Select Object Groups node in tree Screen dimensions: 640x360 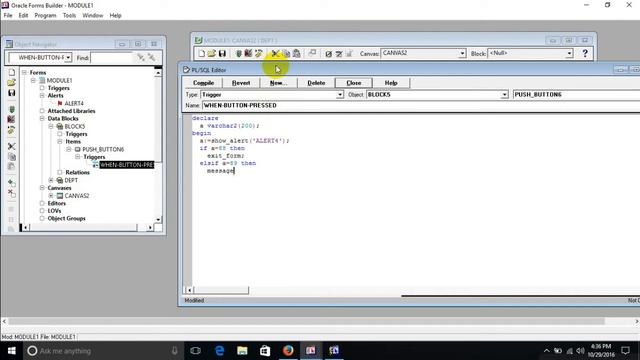67,218
